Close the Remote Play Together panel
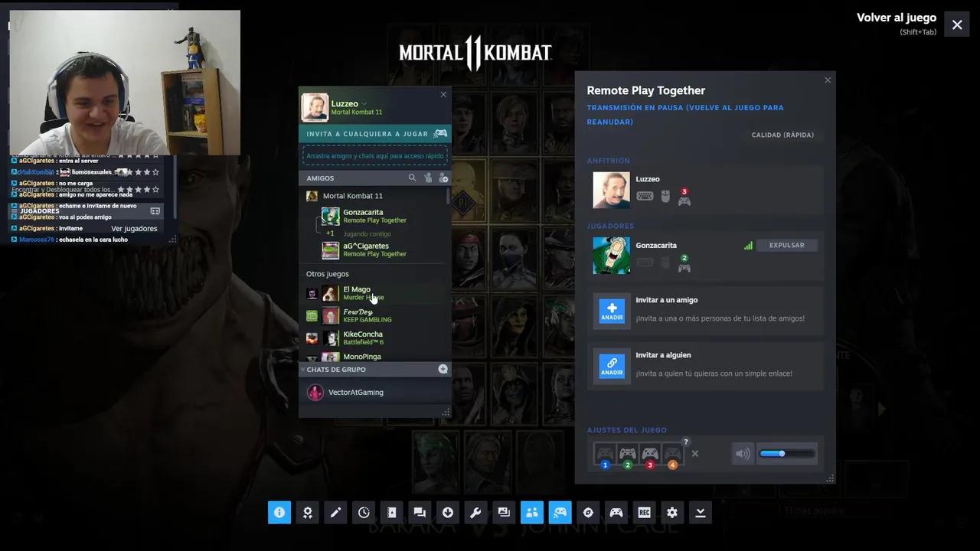Screen dimensions: 980x551 (828, 80)
